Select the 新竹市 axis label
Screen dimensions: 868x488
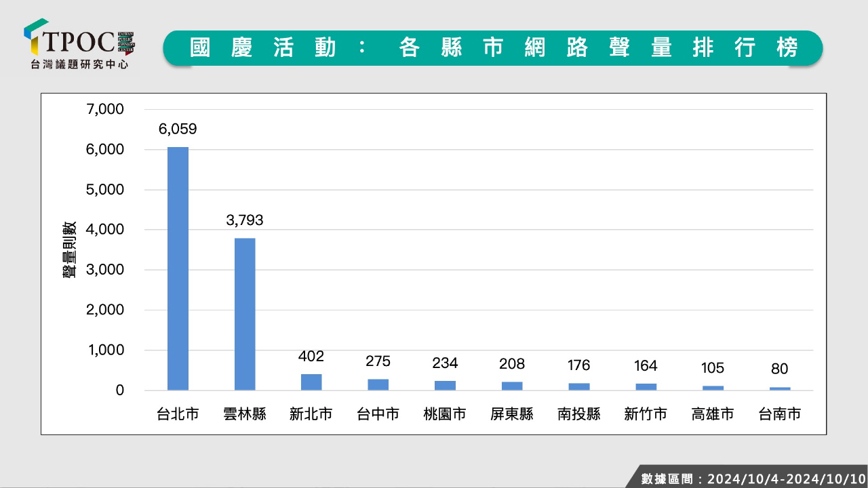pyautogui.click(x=646, y=414)
